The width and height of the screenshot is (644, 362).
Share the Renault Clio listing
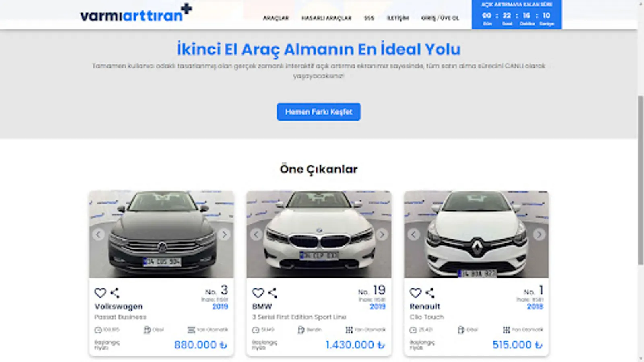point(430,293)
